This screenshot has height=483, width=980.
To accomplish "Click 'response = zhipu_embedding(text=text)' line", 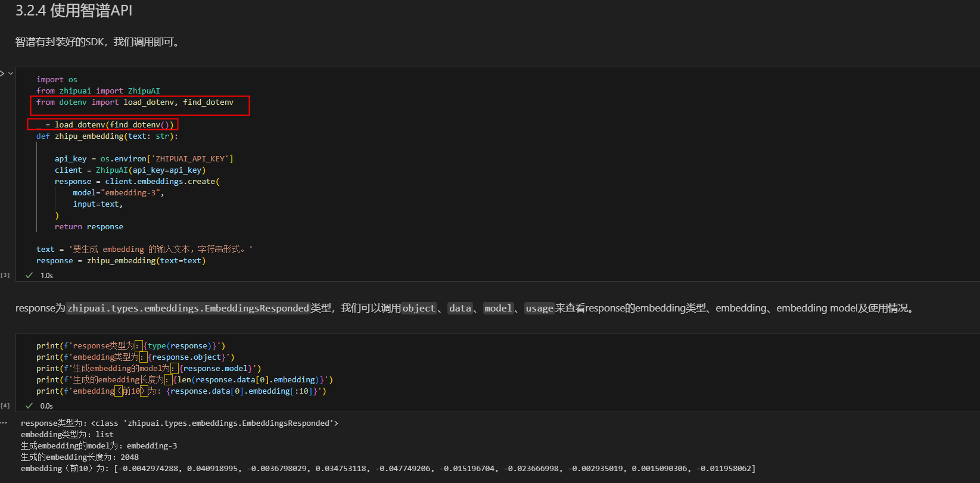I will (x=121, y=261).
